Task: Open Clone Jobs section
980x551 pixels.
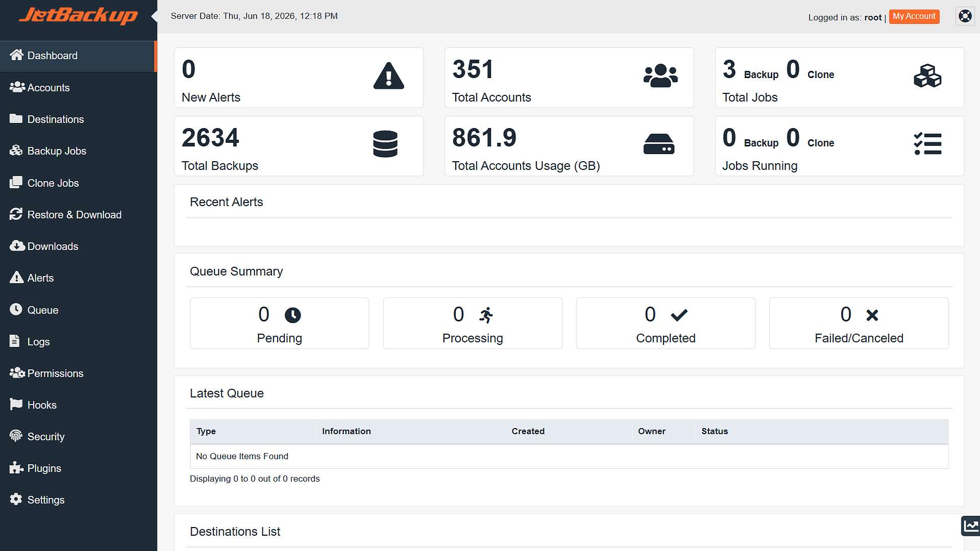Action: click(x=78, y=183)
